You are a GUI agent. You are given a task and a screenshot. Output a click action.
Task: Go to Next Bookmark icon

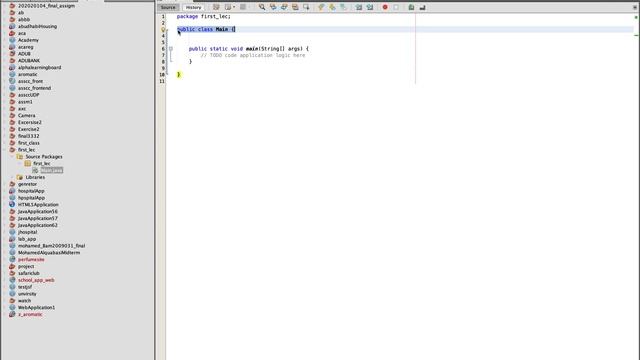(332, 7)
